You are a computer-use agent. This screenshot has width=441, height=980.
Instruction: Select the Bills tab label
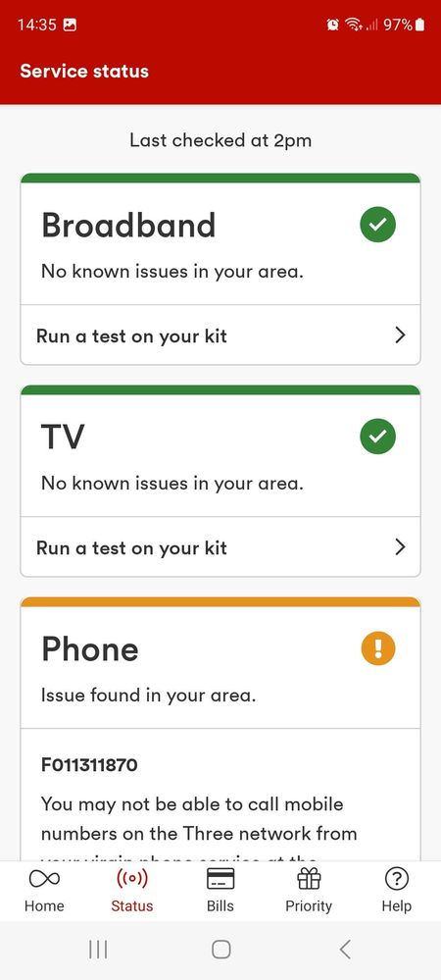pos(220,905)
